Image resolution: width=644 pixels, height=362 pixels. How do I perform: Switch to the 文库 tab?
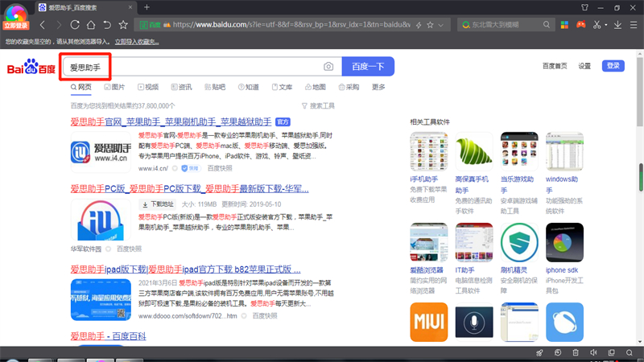tap(283, 87)
